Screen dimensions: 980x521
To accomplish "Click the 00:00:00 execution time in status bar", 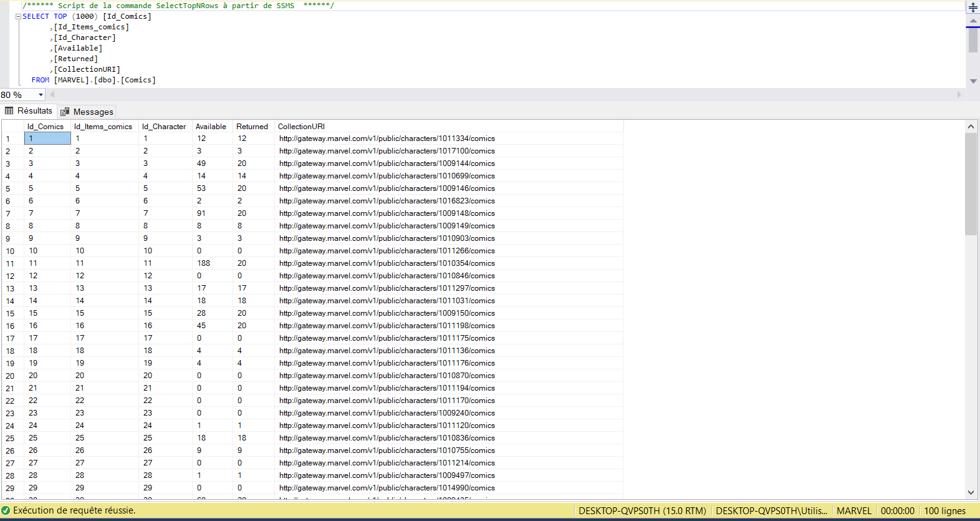I will pyautogui.click(x=898, y=511).
